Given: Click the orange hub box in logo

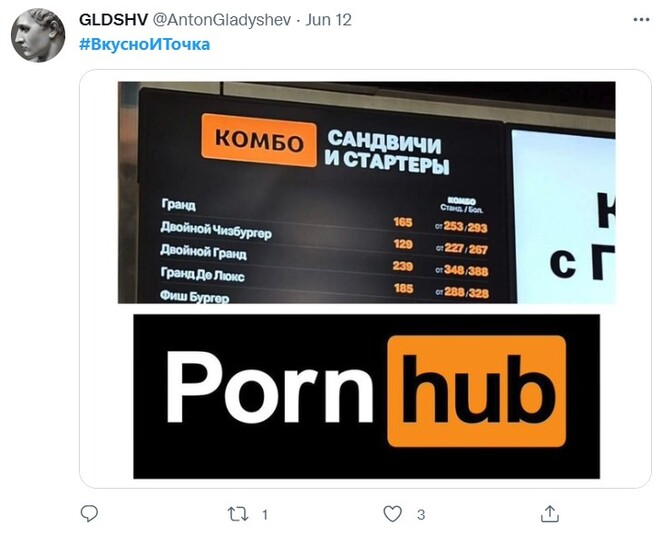Looking at the screenshot, I should point(477,391).
